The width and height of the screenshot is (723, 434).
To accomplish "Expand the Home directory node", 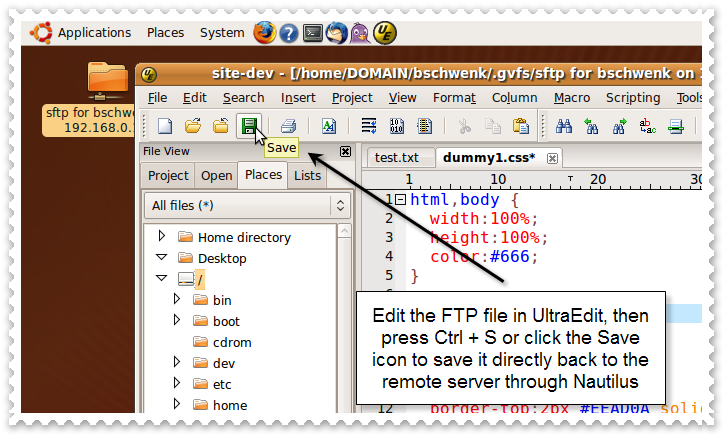I will click(161, 236).
